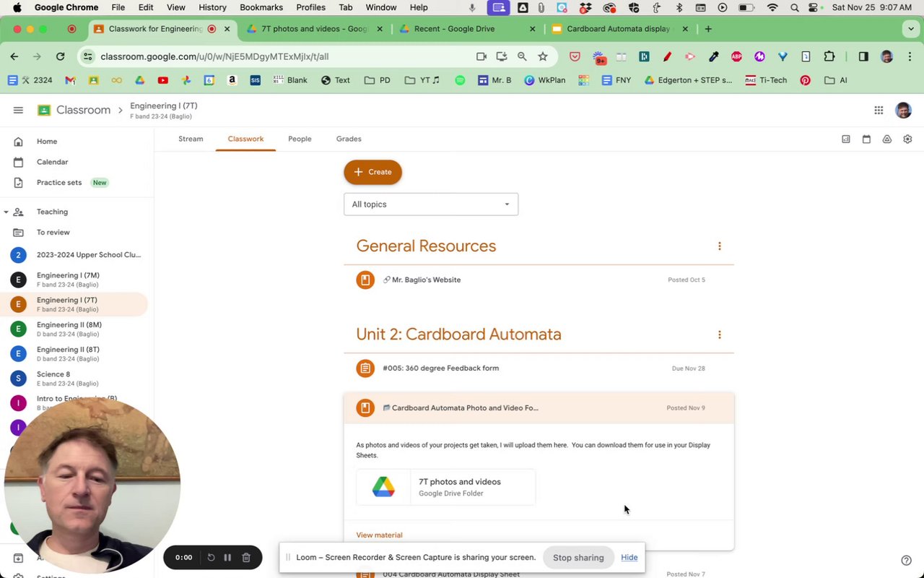Open Engineering II (8T) class in sidebar
This screenshot has height=578, width=924.
[74, 354]
